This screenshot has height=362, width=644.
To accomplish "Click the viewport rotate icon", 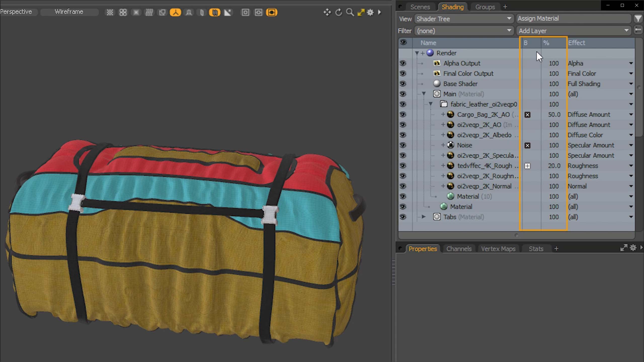I will [x=339, y=12].
